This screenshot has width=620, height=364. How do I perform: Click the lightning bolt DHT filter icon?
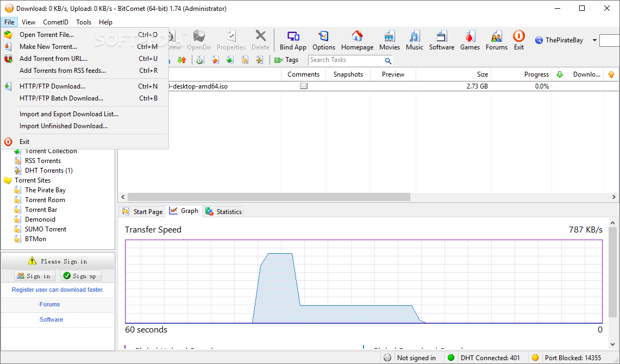[x=260, y=60]
